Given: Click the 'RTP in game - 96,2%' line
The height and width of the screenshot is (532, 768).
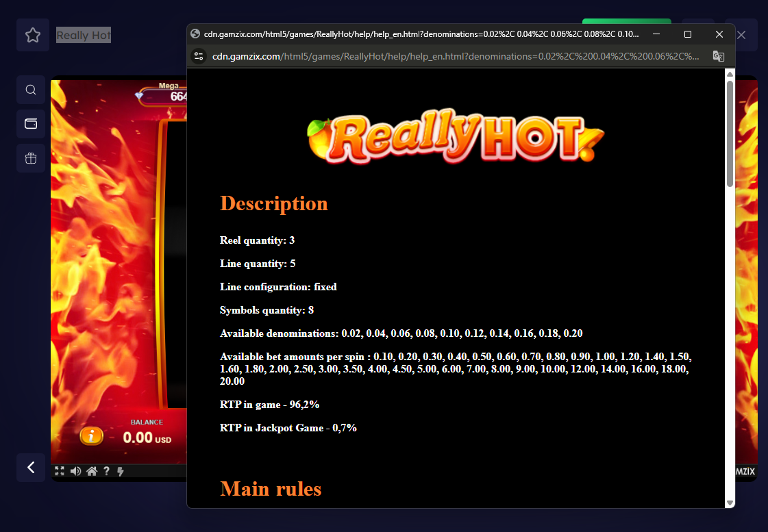Looking at the screenshot, I should click(269, 405).
